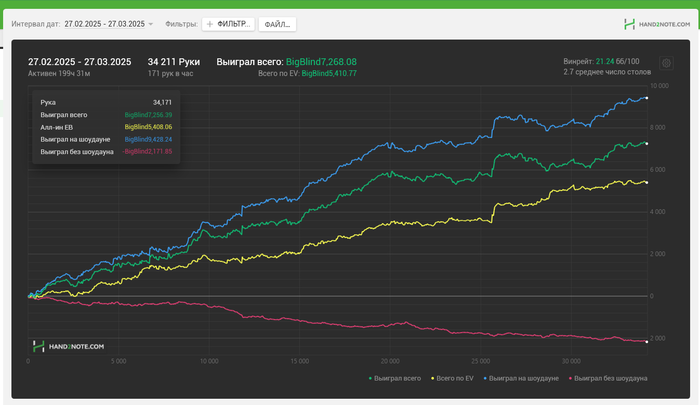
Task: Toggle the Всего по EV legend series
Action: pyautogui.click(x=452, y=378)
